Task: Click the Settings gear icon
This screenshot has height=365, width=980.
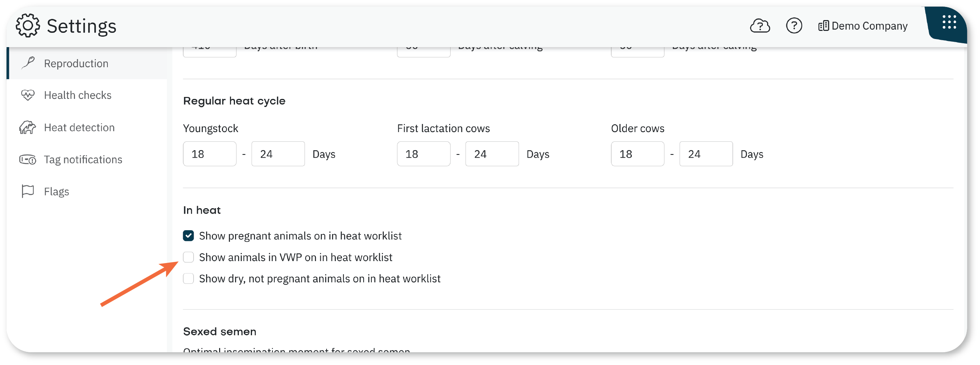Action: pyautogui.click(x=27, y=26)
